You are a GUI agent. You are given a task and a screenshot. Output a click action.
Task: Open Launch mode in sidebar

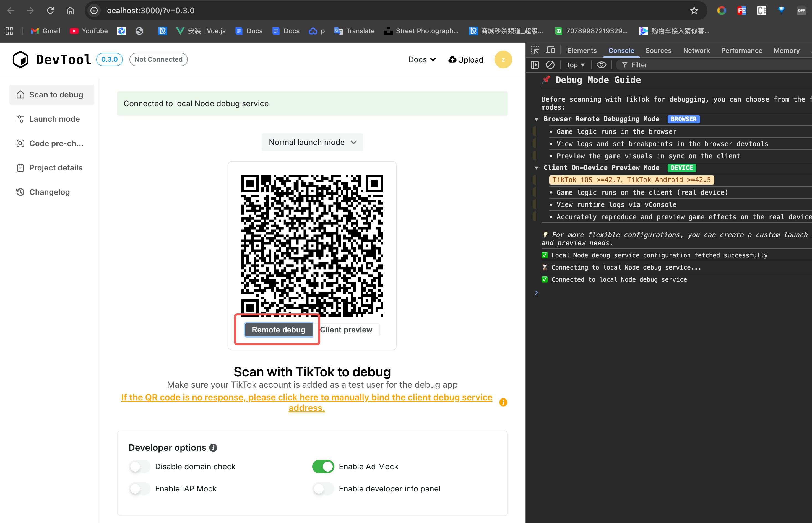coord(52,119)
